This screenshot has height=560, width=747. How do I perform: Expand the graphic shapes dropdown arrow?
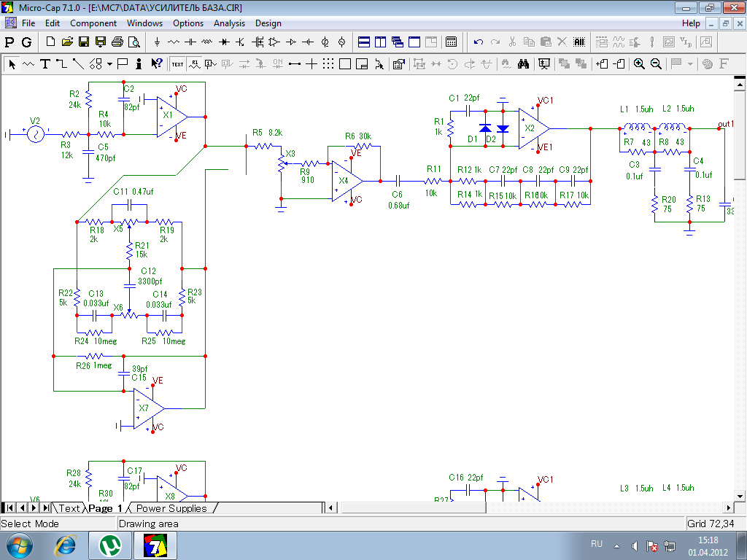[x=109, y=64]
